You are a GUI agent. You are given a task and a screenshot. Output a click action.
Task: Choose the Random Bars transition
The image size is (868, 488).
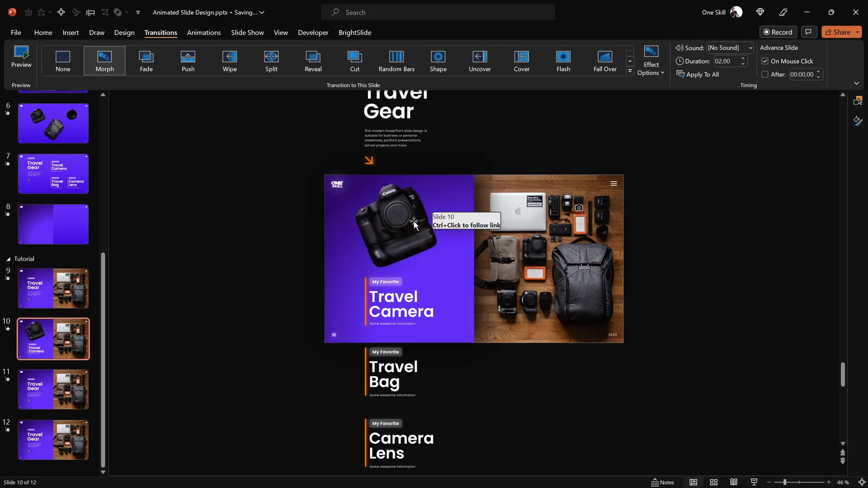(396, 61)
